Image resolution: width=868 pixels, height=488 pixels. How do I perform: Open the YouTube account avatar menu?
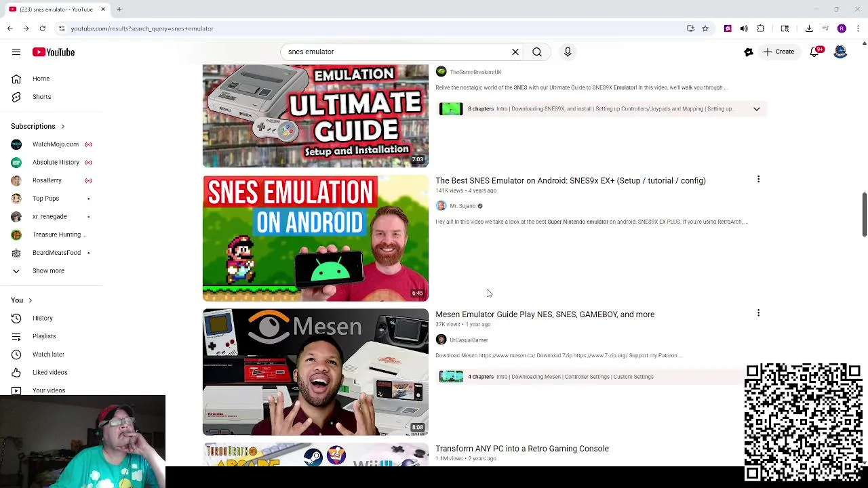click(x=840, y=52)
